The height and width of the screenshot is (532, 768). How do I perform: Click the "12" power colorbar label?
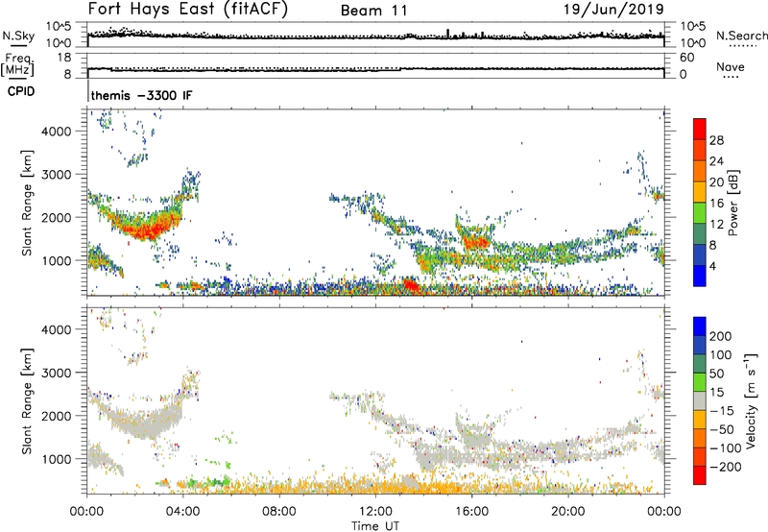(716, 225)
